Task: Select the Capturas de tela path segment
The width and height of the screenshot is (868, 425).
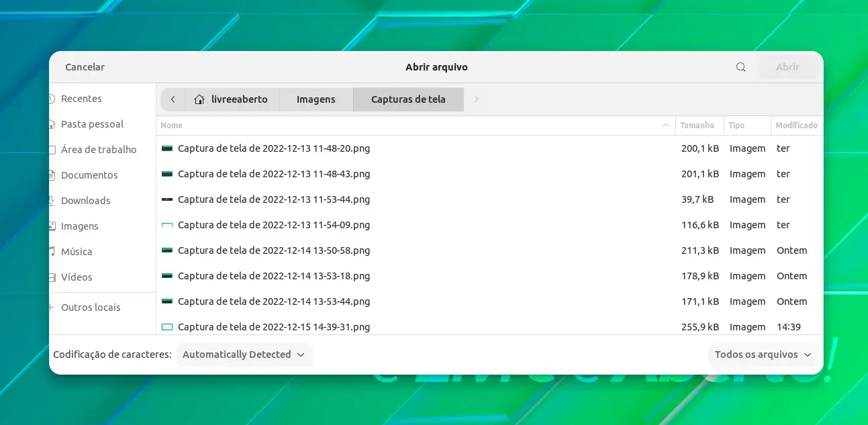Action: coord(408,99)
